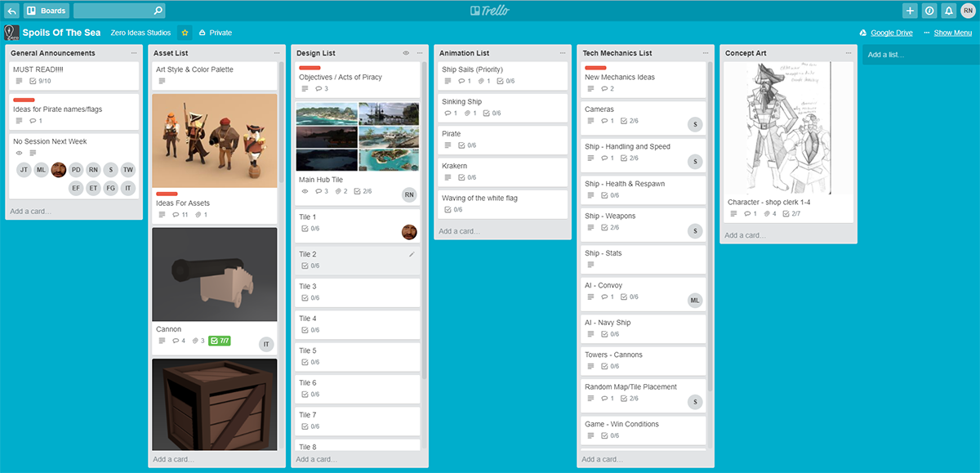Open the Asset List options menu
Viewport: 980px width, 473px height.
[276, 52]
